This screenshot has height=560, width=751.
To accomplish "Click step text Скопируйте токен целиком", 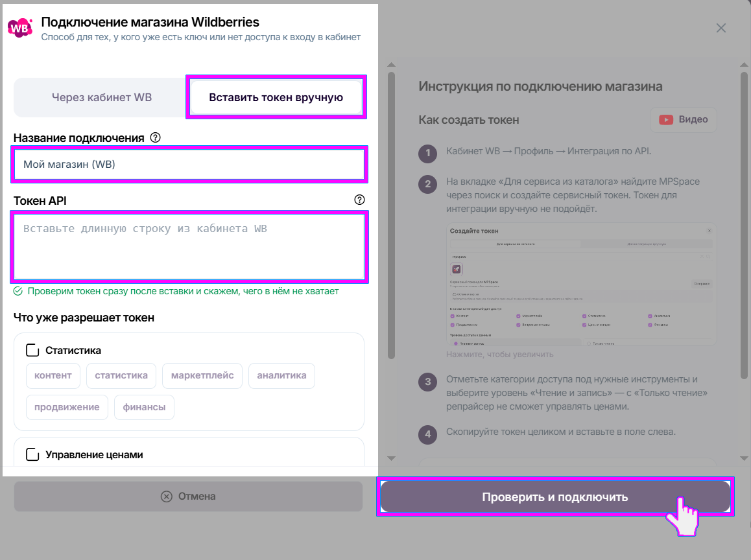I will pyautogui.click(x=561, y=432).
